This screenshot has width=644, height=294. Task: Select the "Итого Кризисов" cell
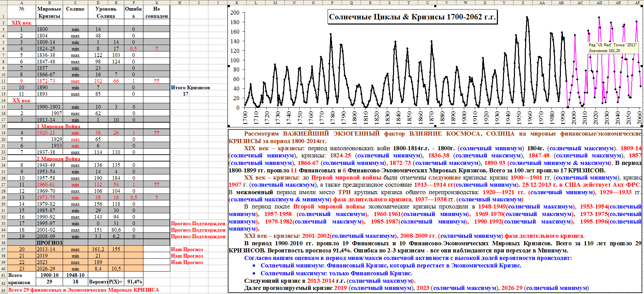pos(190,88)
